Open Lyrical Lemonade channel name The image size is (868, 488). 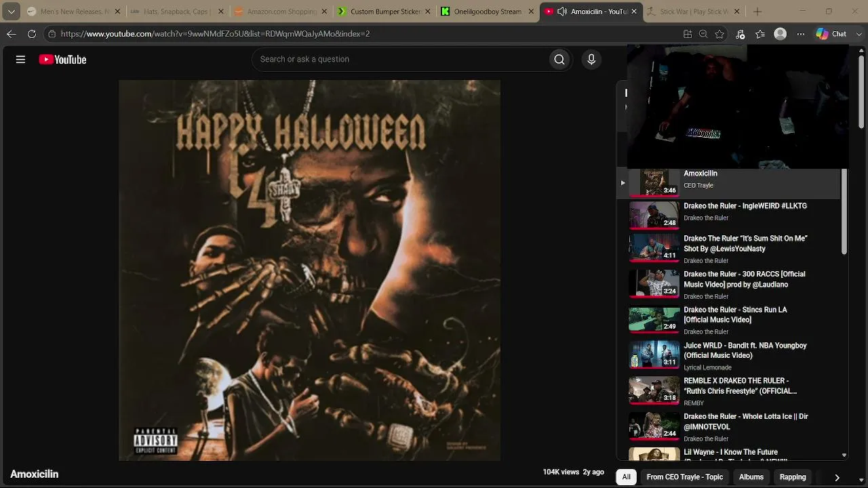pos(707,367)
